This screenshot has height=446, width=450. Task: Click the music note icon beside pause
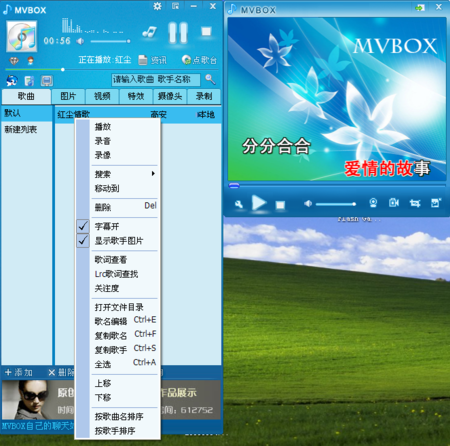coord(150,32)
